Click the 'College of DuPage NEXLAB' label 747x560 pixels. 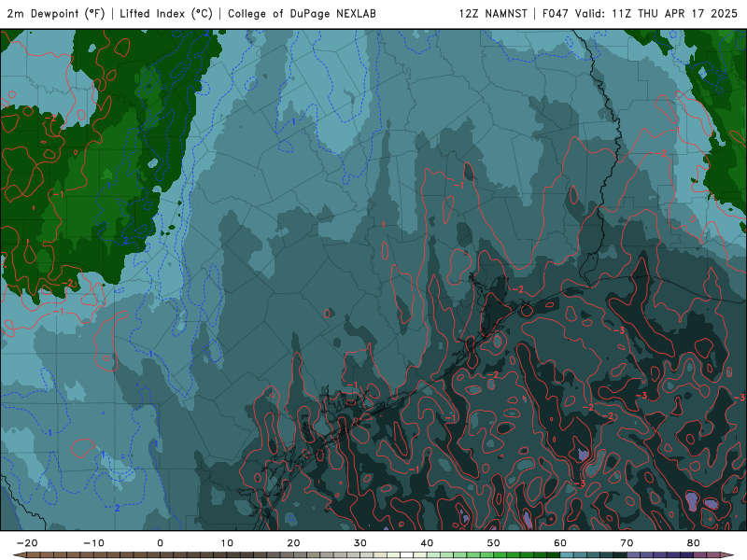(302, 13)
